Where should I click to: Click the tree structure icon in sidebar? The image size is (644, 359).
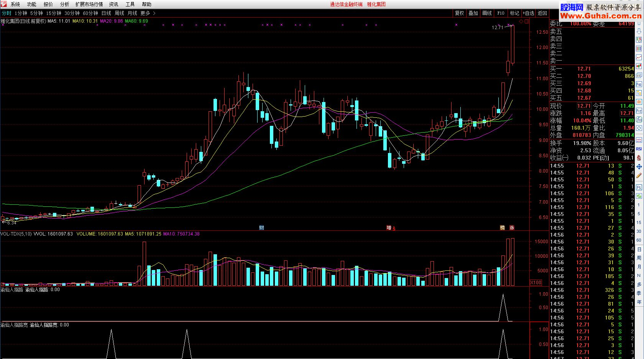(x=639, y=93)
